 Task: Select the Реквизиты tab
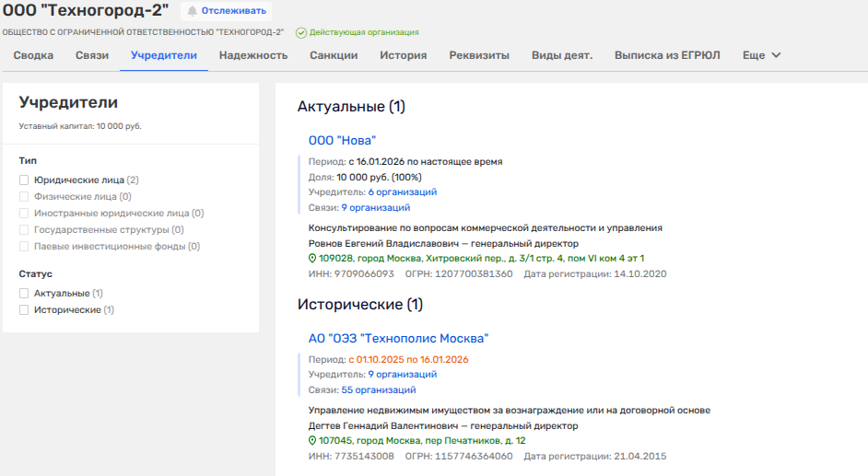pyautogui.click(x=479, y=55)
